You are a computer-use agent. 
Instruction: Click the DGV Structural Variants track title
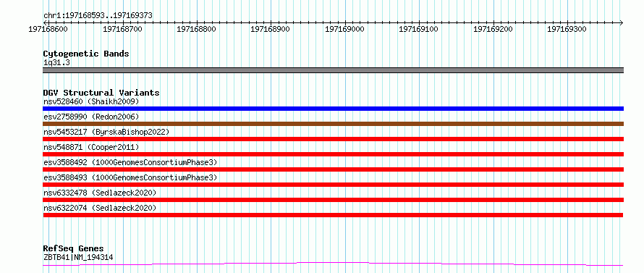[x=101, y=93]
